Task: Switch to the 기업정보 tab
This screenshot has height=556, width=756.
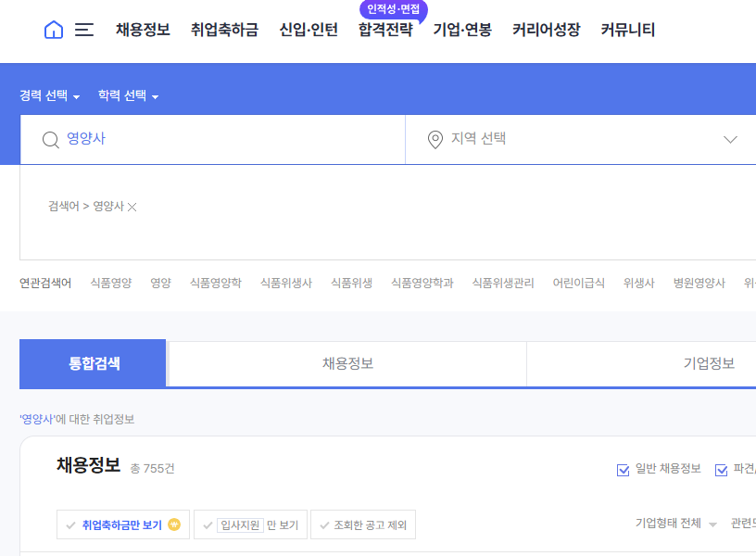Action: pyautogui.click(x=709, y=363)
